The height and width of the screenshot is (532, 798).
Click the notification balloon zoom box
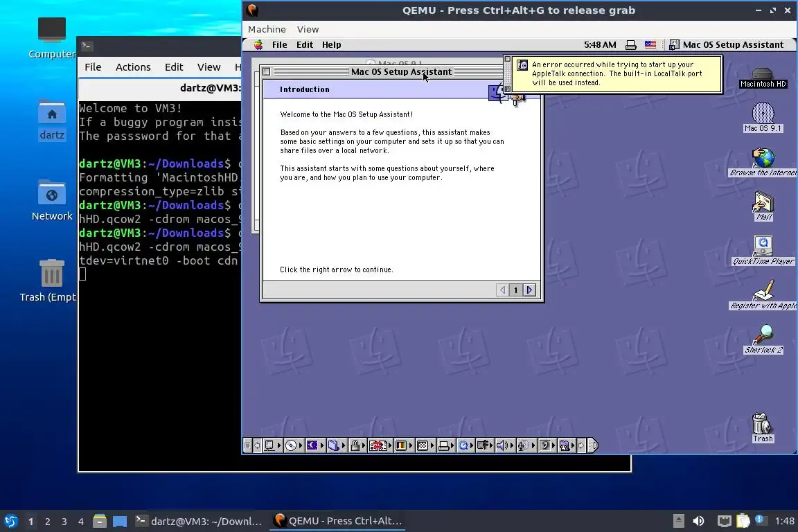pos(507,89)
